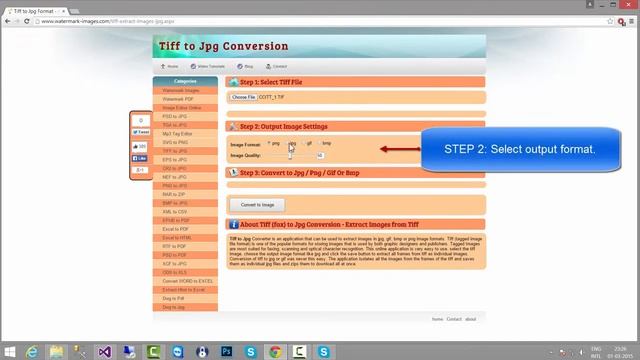The width and height of the screenshot is (640, 360).
Task: Click the Facebook Like button
Action: tap(140, 158)
